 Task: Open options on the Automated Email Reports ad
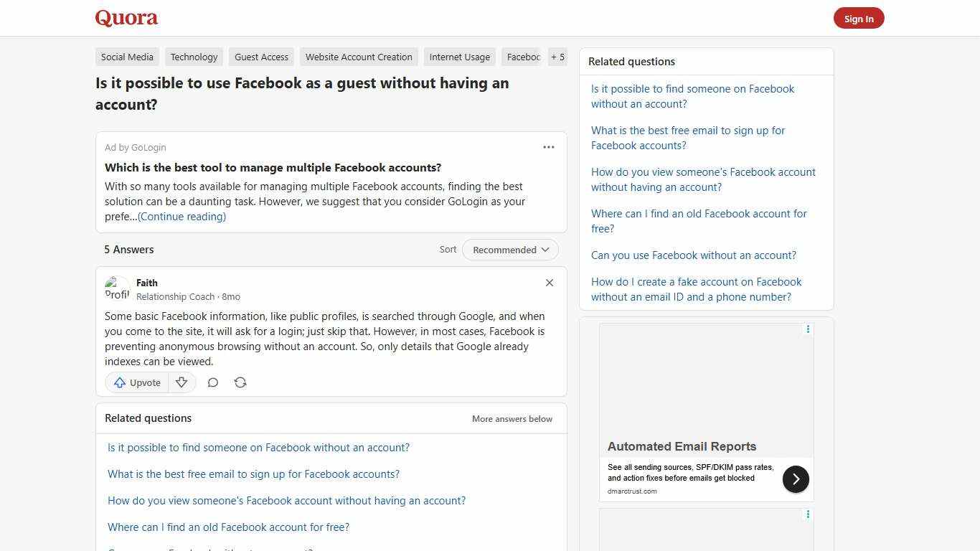[808, 329]
